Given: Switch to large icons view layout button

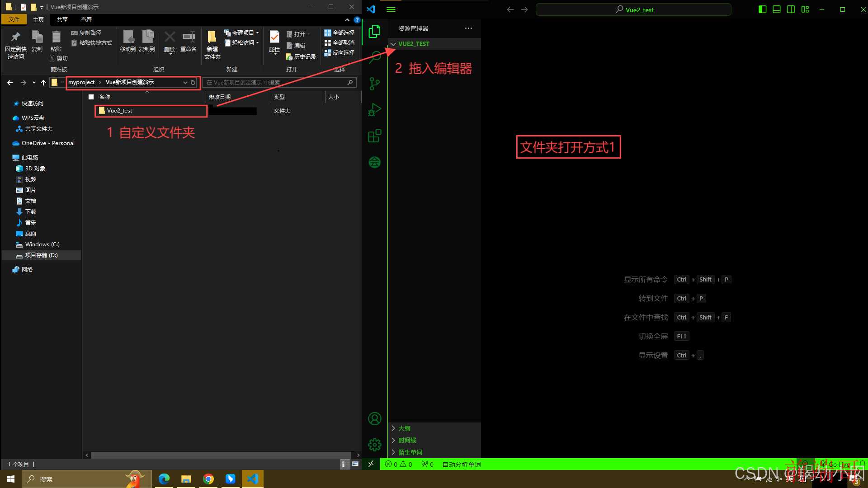Looking at the screenshot, I should pos(355,464).
